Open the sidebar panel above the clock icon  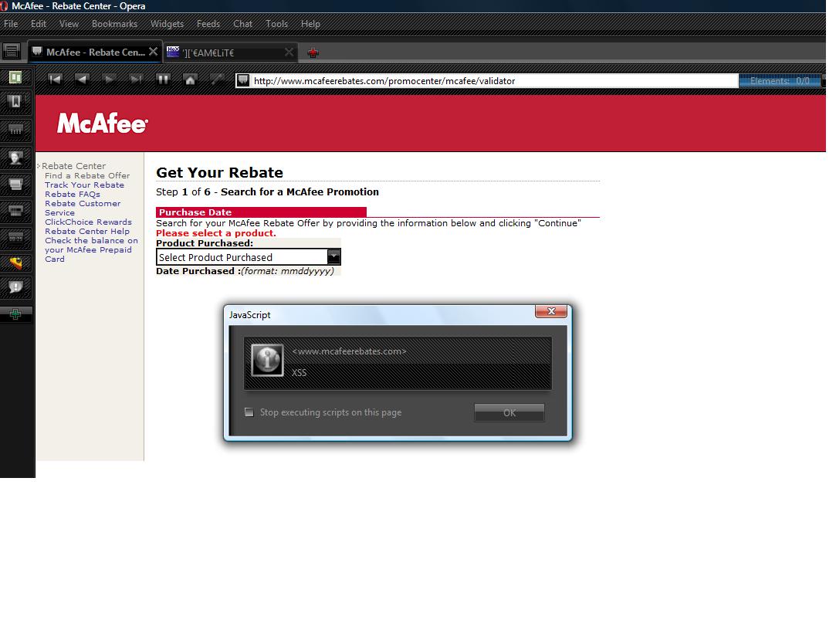(x=15, y=212)
